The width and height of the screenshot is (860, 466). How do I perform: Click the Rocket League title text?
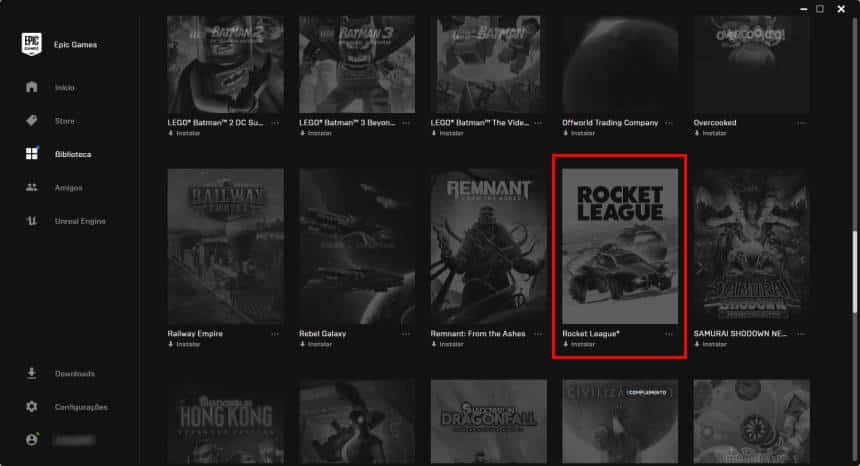pyautogui.click(x=591, y=333)
